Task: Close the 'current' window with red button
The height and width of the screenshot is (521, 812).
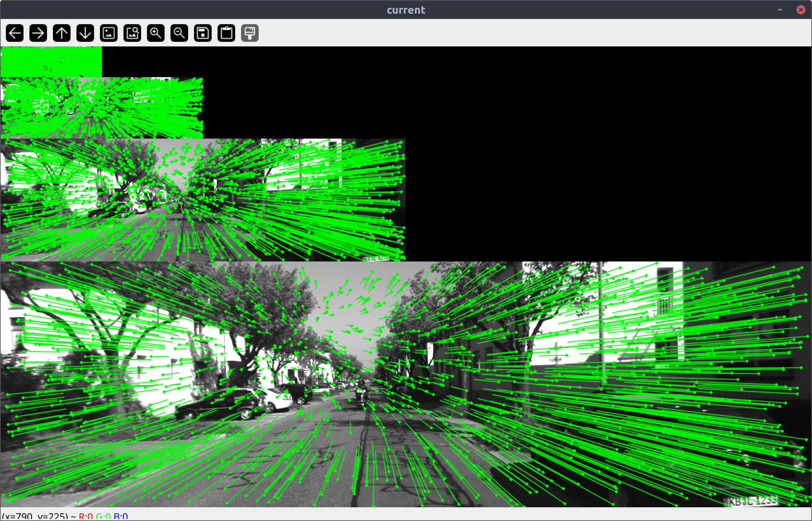Action: pyautogui.click(x=801, y=10)
